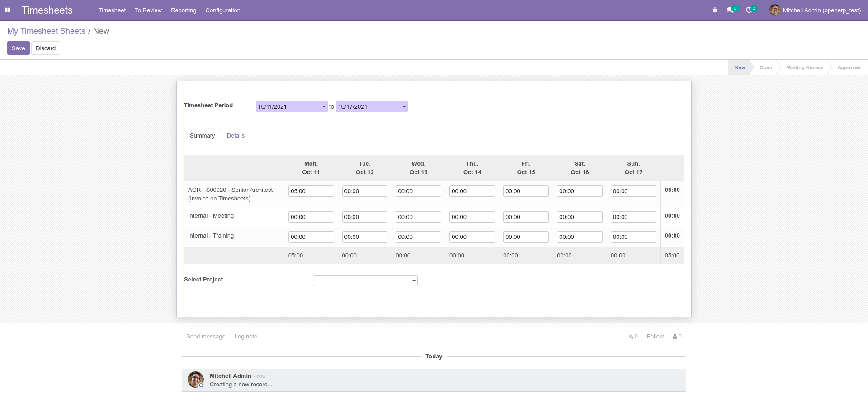Open the conversations chat icon
The width and height of the screenshot is (868, 409).
click(x=730, y=10)
